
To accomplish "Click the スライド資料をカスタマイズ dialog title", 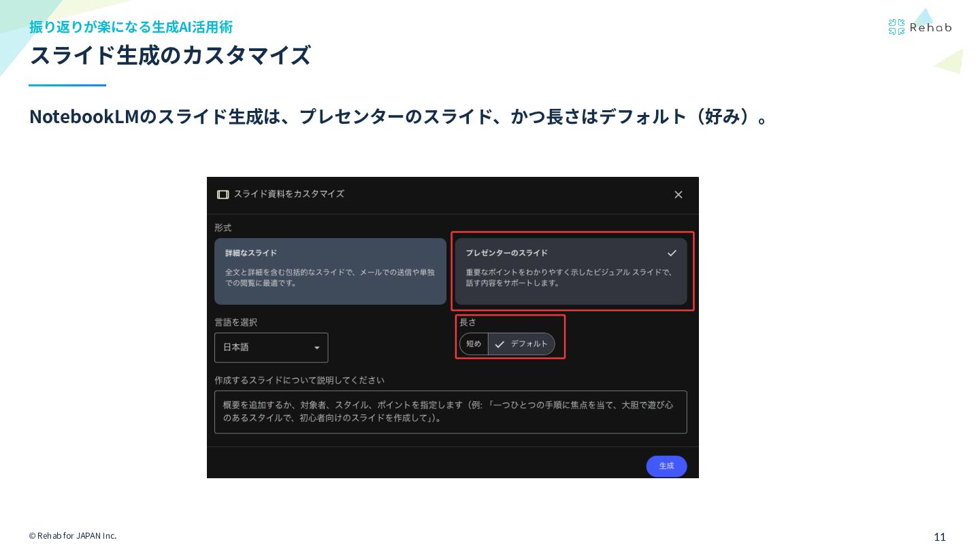I will (x=289, y=194).
